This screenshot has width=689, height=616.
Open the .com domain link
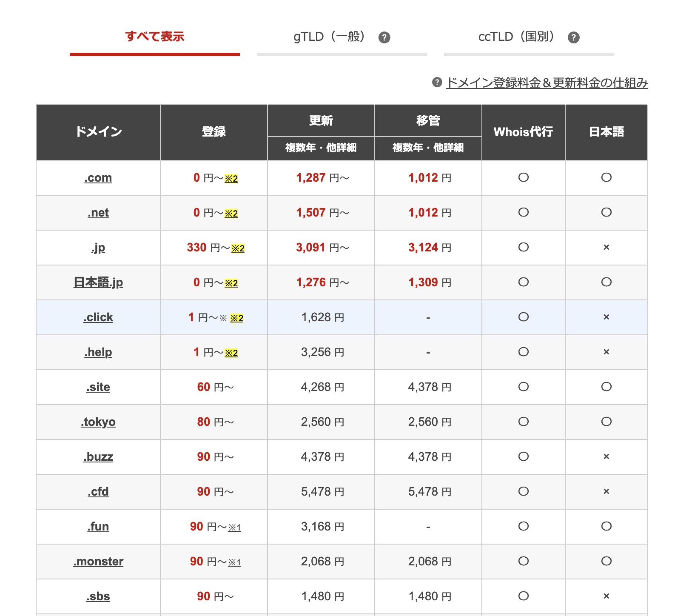[98, 178]
